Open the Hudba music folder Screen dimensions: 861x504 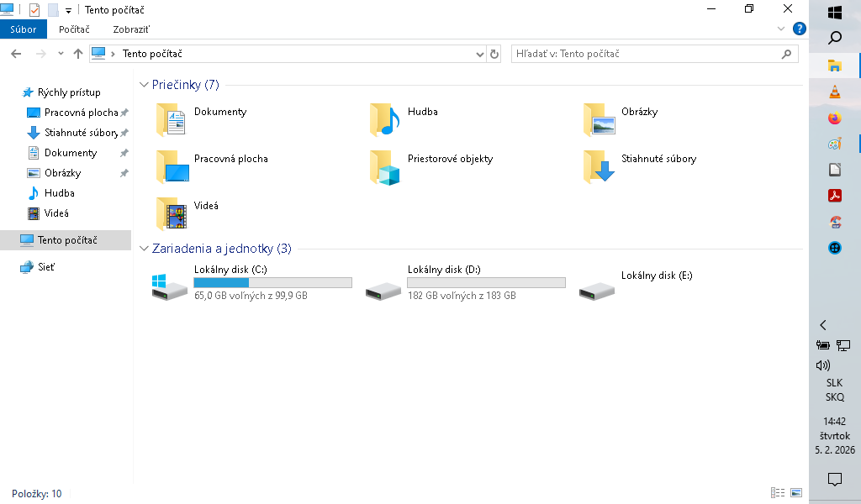pyautogui.click(x=384, y=120)
